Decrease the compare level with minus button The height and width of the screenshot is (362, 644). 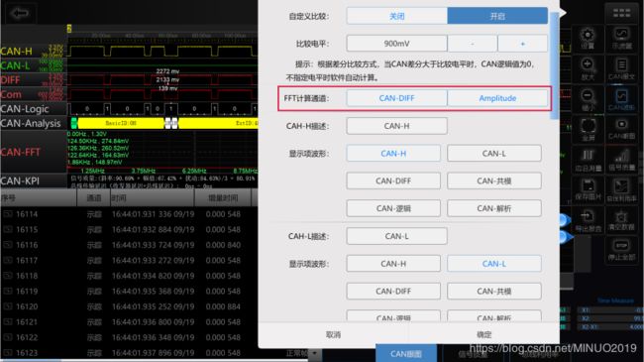[x=473, y=44]
